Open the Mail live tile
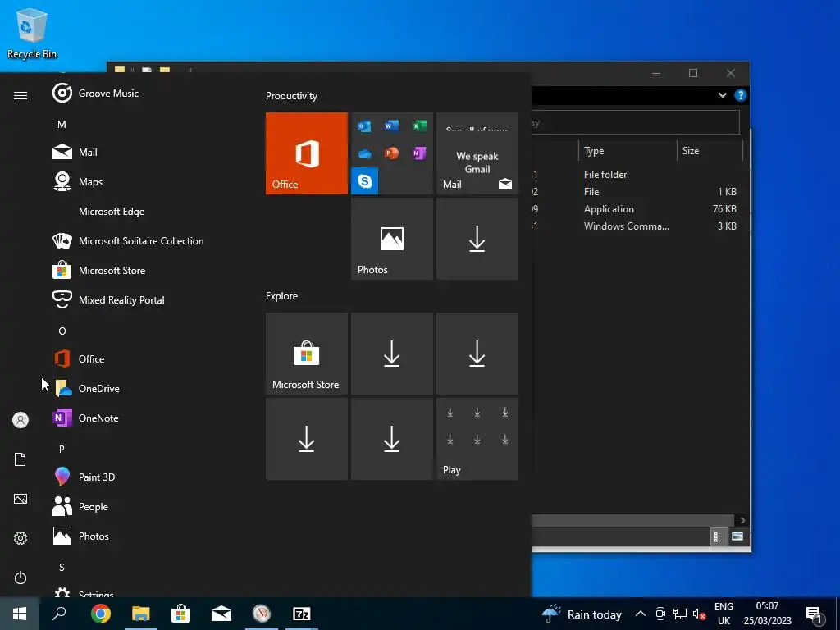840x630 pixels. (477, 153)
